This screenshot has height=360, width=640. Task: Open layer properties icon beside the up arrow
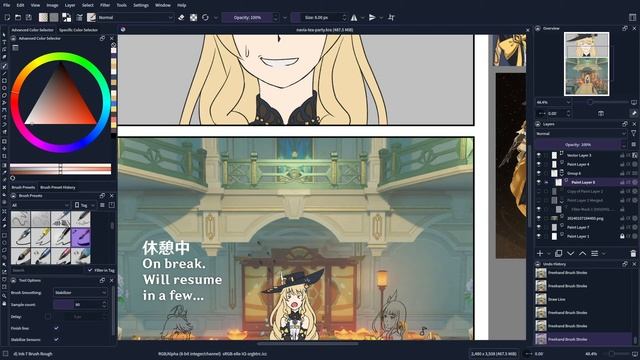point(595,253)
